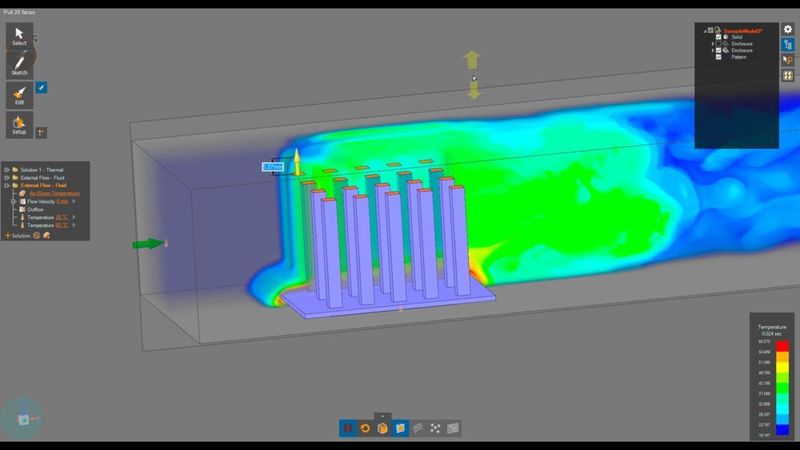Click the selection filter icon below tree button
The image size is (800, 450).
788,60
